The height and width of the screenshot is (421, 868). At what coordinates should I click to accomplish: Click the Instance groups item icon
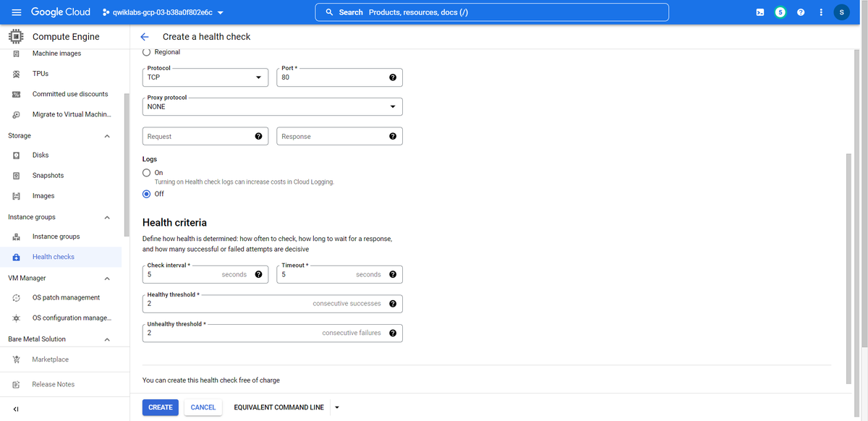(16, 237)
